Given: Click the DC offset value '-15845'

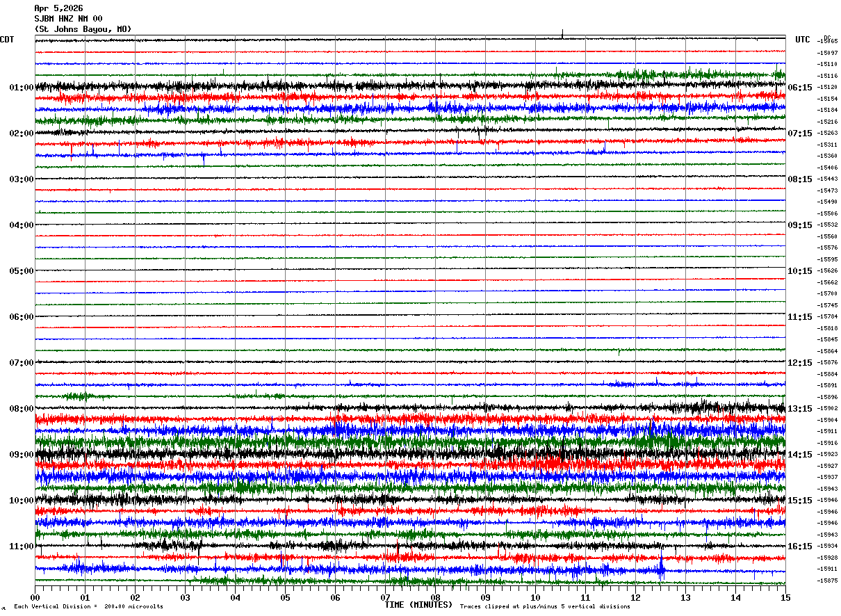Looking at the screenshot, I should click(x=827, y=340).
